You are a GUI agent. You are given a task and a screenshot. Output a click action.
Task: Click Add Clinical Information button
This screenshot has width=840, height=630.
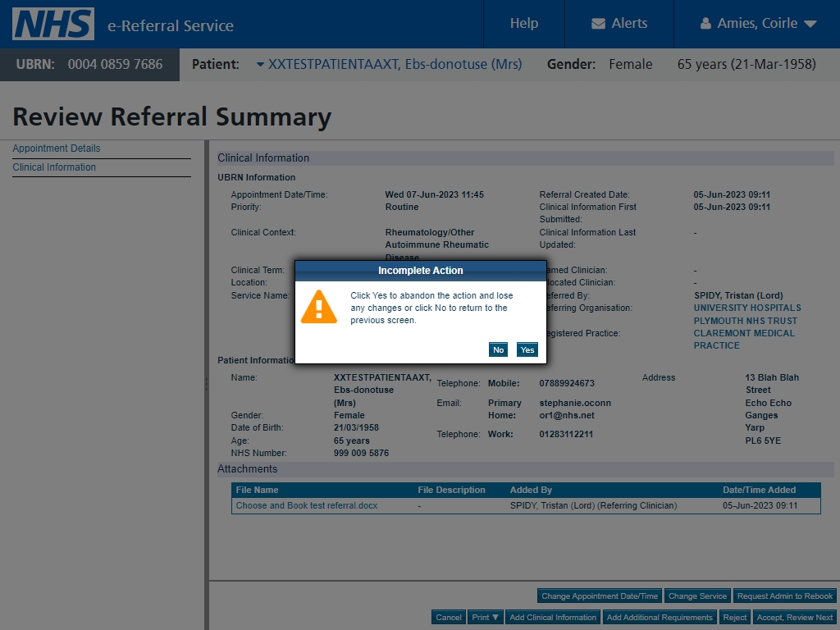click(x=553, y=617)
